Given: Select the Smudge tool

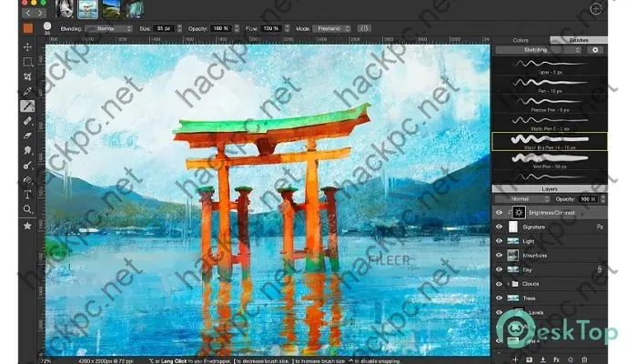Looking at the screenshot, I should click(x=27, y=150).
